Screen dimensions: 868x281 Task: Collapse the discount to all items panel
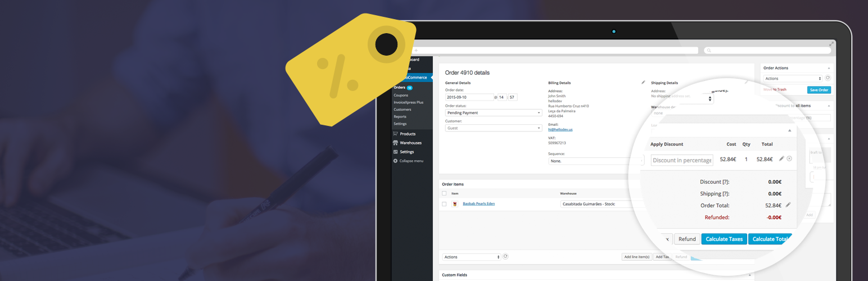tap(828, 106)
